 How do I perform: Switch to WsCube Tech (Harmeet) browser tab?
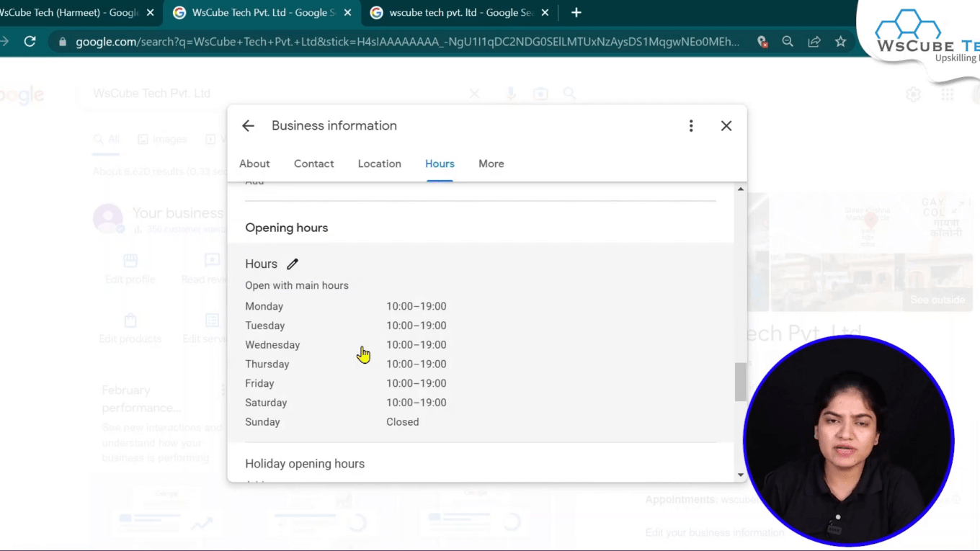pos(68,13)
